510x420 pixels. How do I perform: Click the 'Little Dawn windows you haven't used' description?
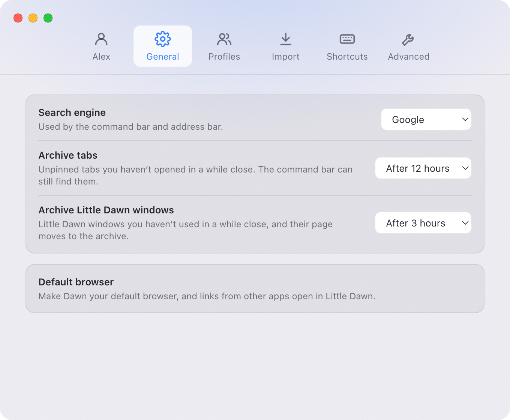pos(186,230)
